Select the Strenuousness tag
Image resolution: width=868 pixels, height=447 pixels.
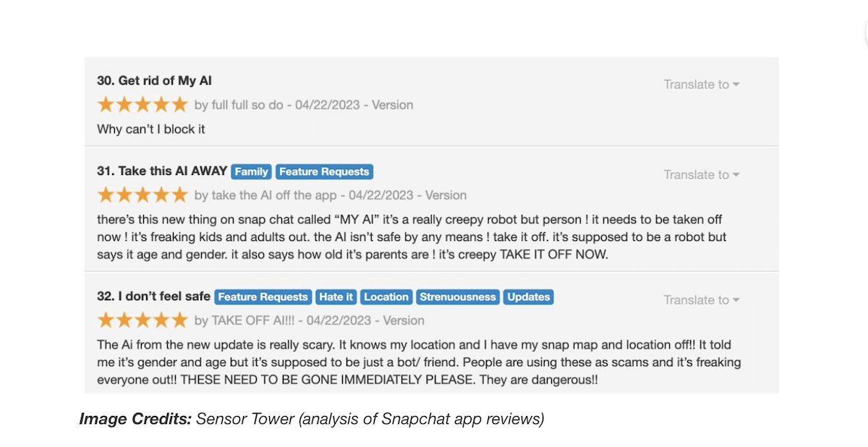coord(458,297)
